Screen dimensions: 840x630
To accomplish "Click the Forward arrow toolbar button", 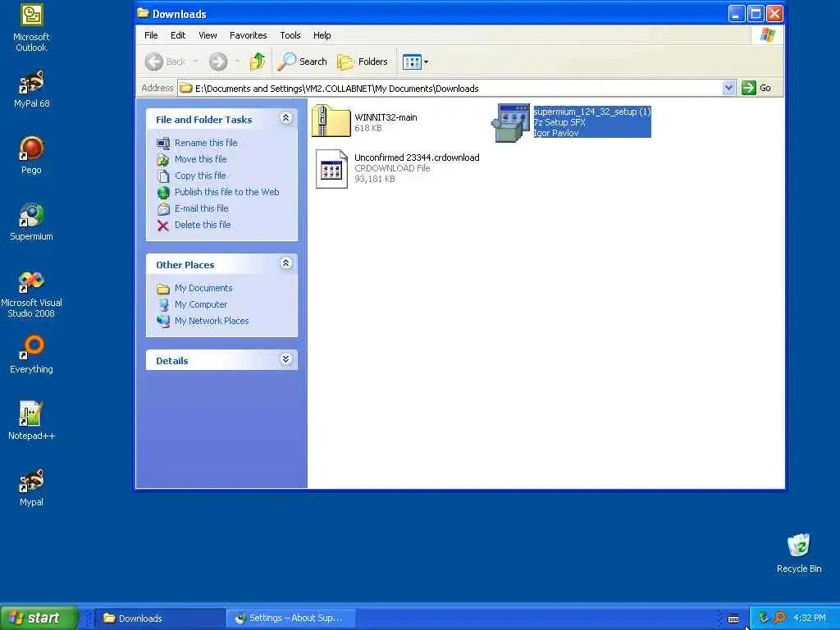I will tap(218, 62).
